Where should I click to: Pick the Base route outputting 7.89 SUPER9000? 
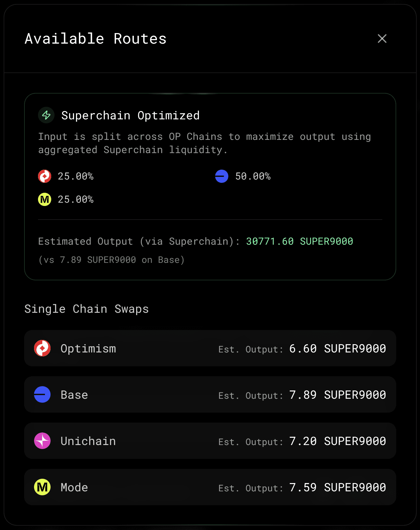210,394
